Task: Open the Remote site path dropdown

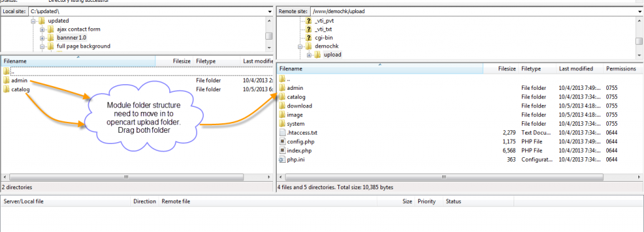Action: (639, 11)
